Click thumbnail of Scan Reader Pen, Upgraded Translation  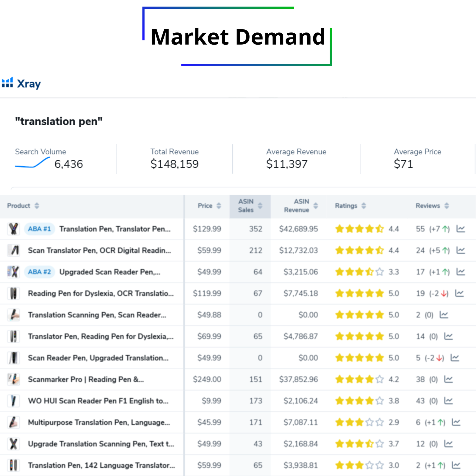(x=13, y=358)
